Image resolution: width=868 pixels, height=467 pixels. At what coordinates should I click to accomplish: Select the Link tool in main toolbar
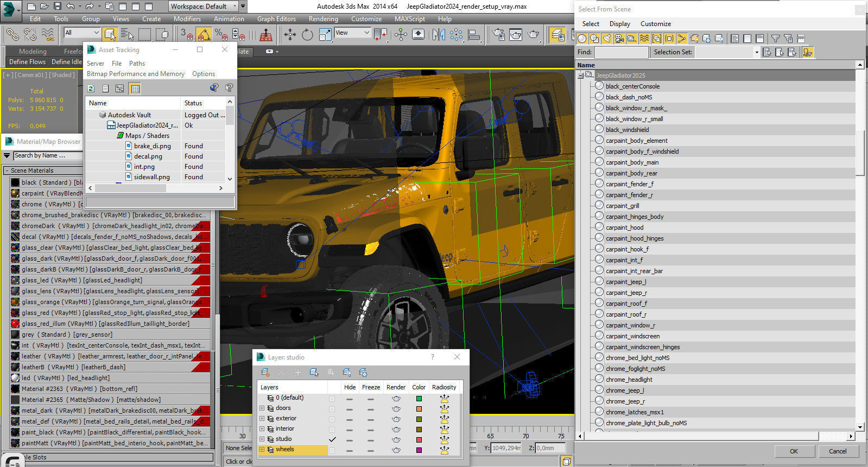pyautogui.click(x=12, y=35)
